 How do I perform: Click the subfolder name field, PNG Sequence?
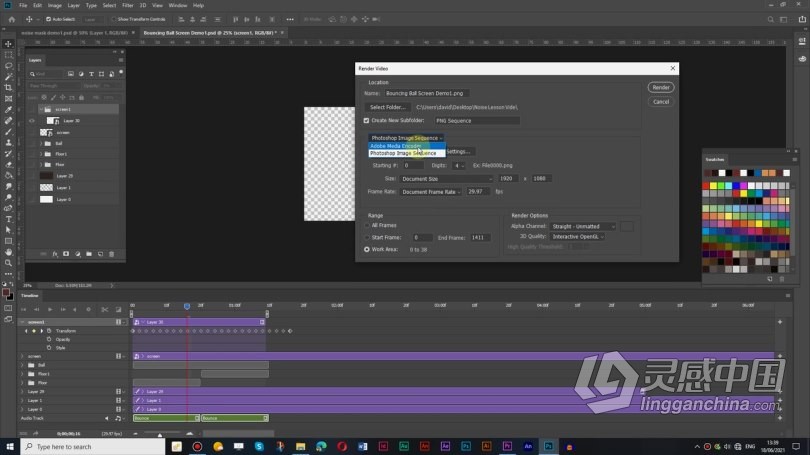click(x=476, y=121)
